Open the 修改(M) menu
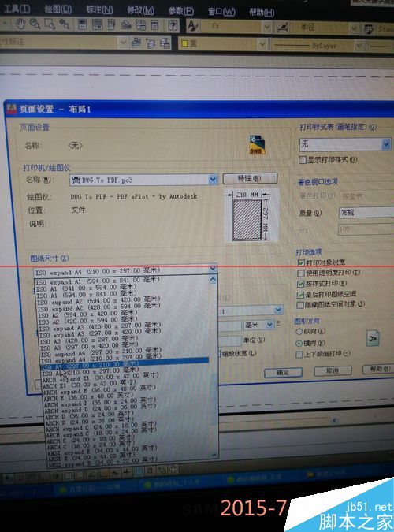This screenshot has width=394, height=532. pyautogui.click(x=140, y=10)
